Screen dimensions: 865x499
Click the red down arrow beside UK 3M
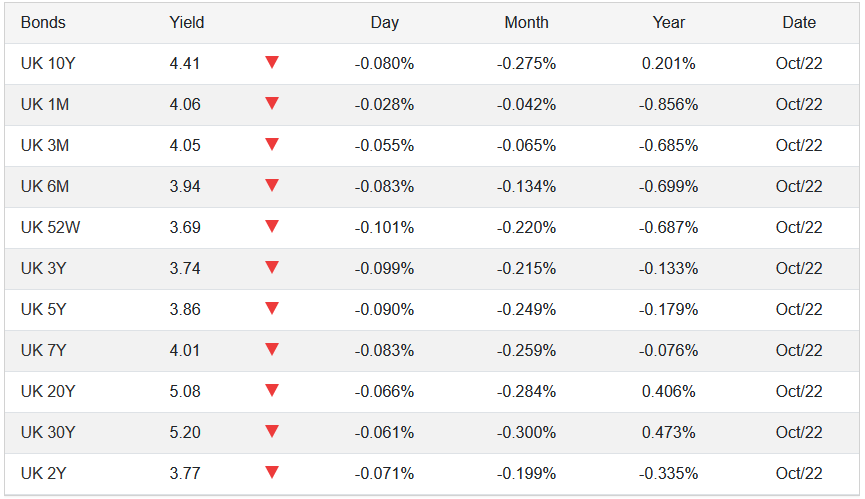pos(272,145)
